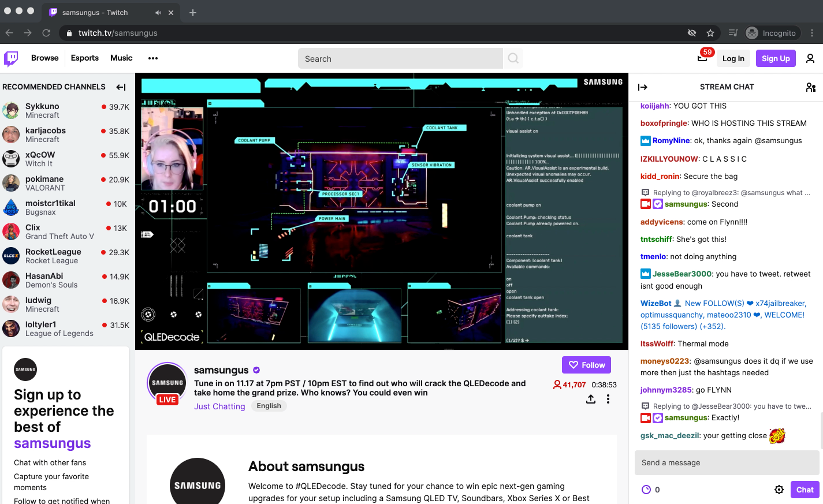The width and height of the screenshot is (823, 504).
Task: Click the site lock icon in address bar
Action: coord(70,33)
